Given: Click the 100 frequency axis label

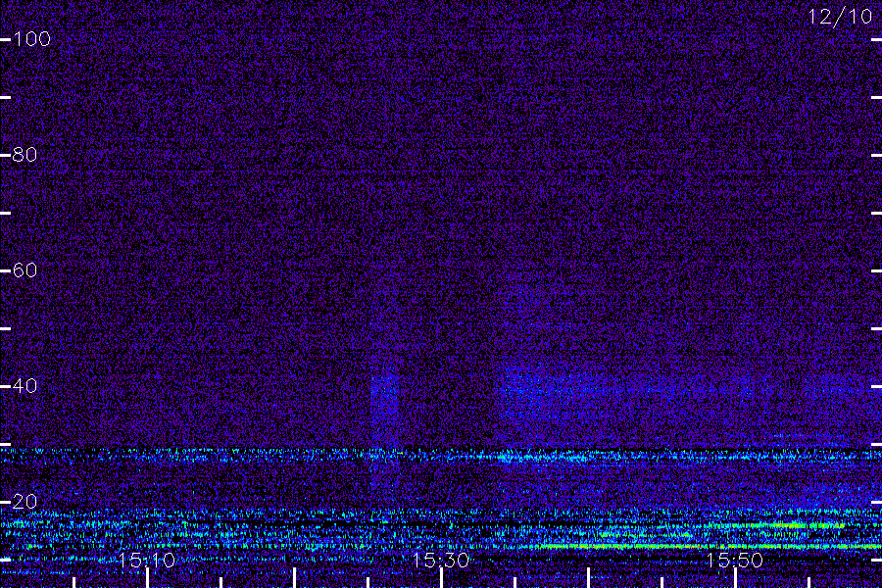Looking at the screenshot, I should [31, 39].
